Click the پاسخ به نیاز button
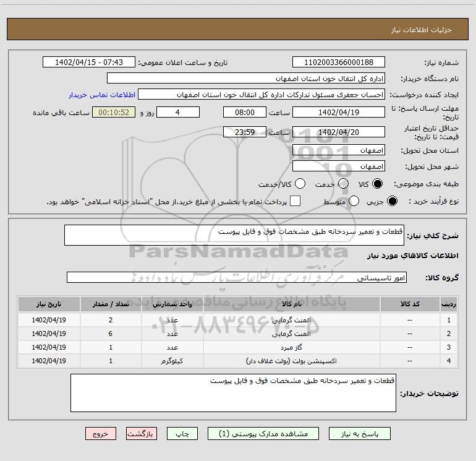Viewport: 476px width, 461px height. tap(359, 434)
